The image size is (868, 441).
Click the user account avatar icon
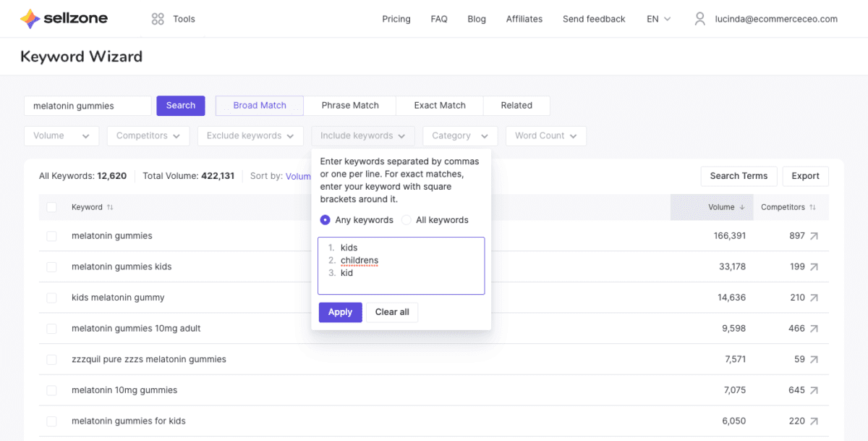pos(699,19)
